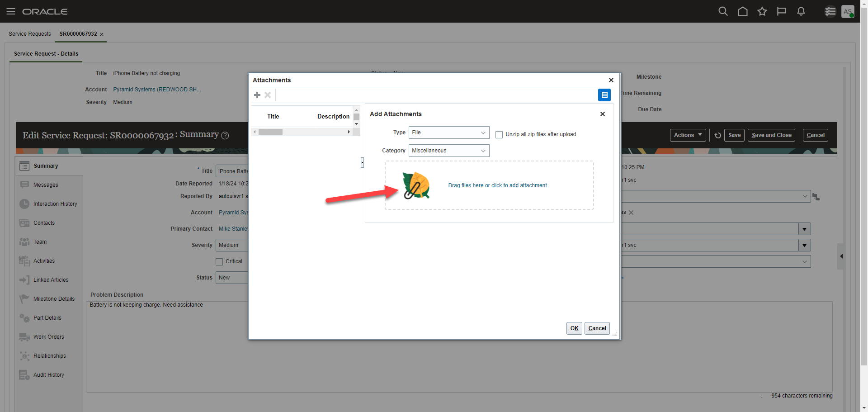Toggle the blue detailed view icon in Attachments
The height and width of the screenshot is (412, 868).
[604, 95]
